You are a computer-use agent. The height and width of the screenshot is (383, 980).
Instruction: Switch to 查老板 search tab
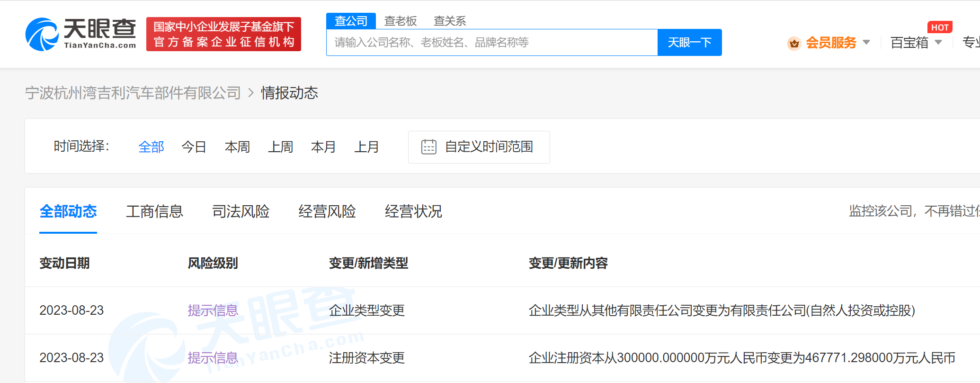click(401, 21)
